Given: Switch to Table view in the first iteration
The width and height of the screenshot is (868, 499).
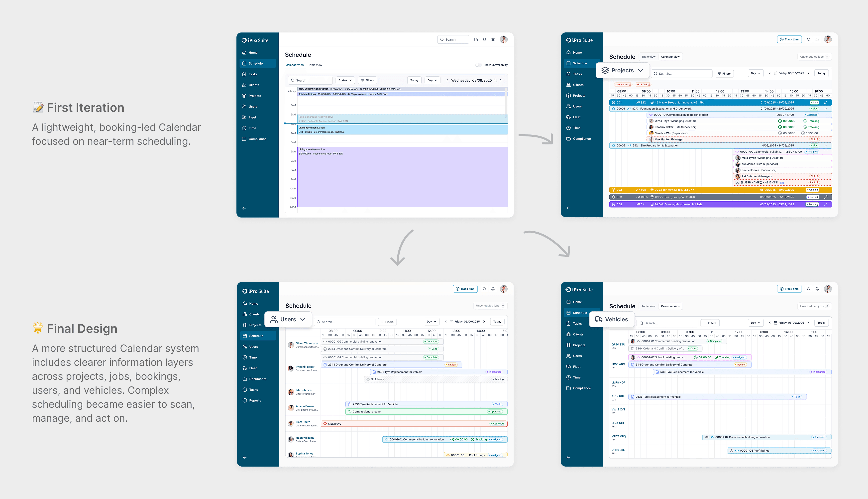Looking at the screenshot, I should click(x=315, y=65).
